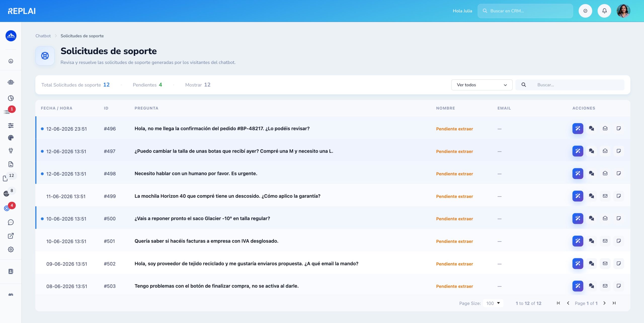
Task: Sort by the EMAIL column header
Action: 504,108
